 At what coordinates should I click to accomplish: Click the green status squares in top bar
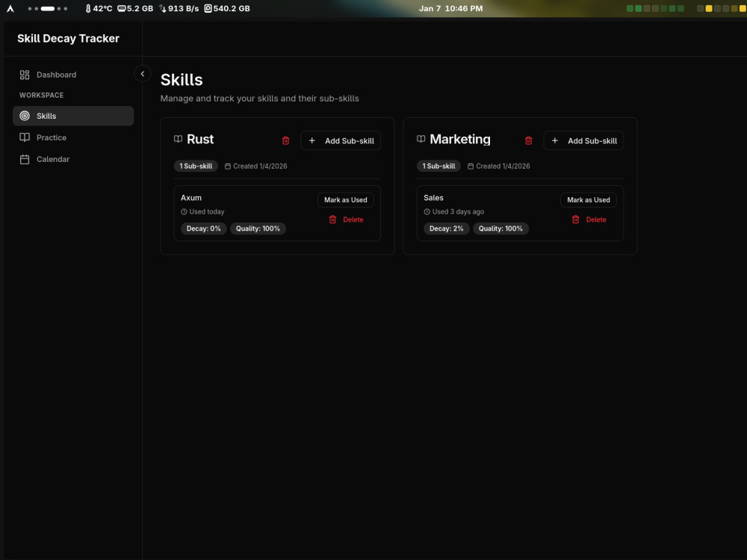coord(656,8)
